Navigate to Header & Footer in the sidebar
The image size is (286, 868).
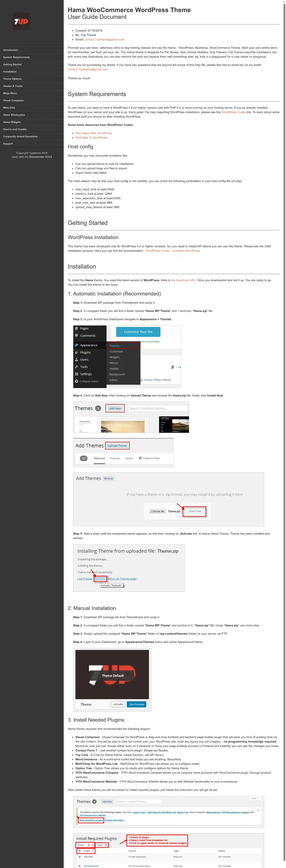click(x=32, y=86)
